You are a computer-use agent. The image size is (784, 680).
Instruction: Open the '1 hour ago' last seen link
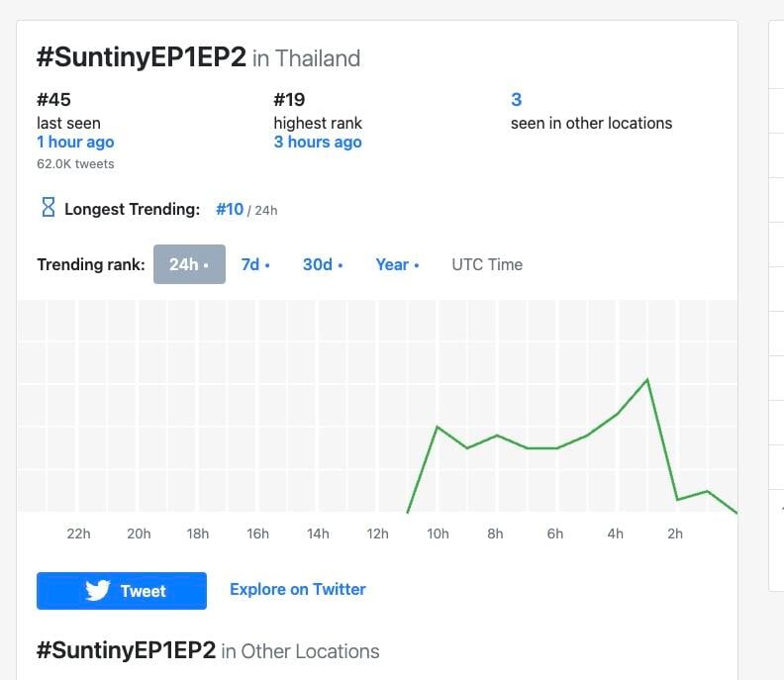[x=75, y=142]
